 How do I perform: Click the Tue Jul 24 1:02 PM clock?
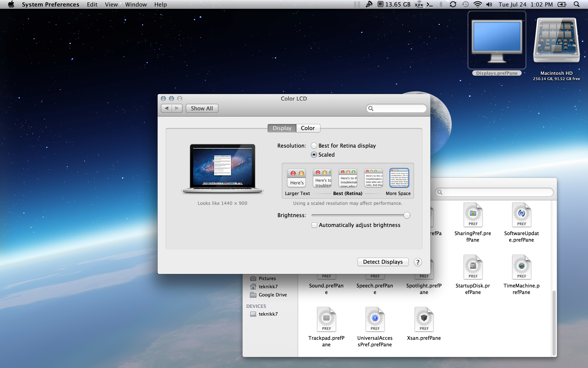coord(526,4)
